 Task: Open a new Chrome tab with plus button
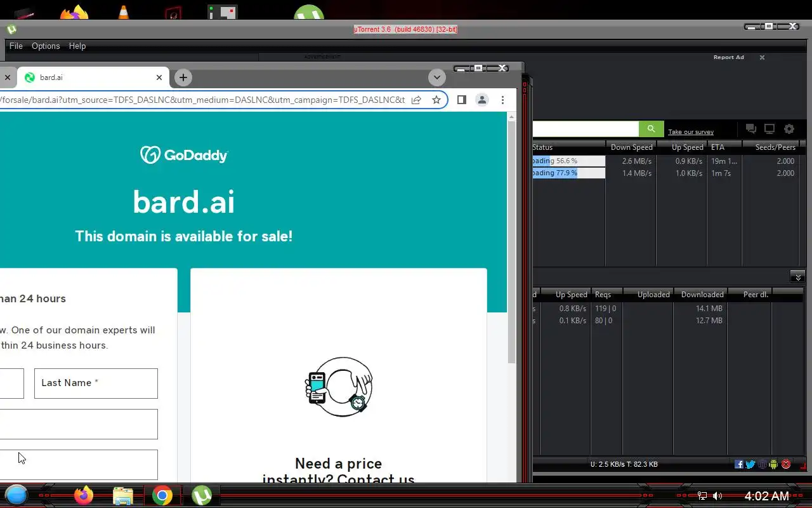[x=183, y=77]
